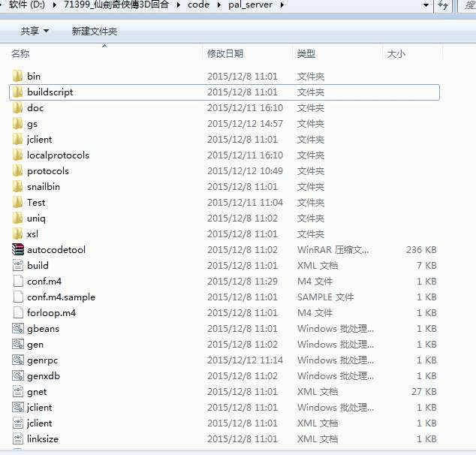
Task: Select the autocodetool WinRAR archive icon
Action: (17, 249)
